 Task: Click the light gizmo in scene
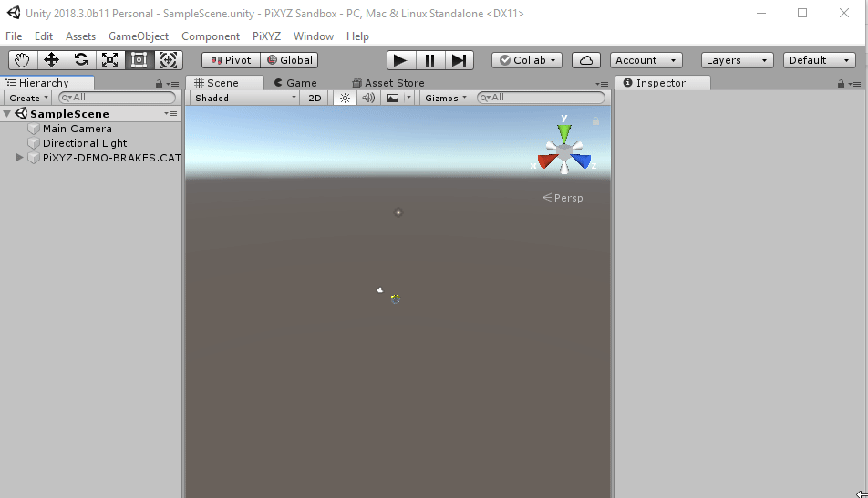(398, 213)
